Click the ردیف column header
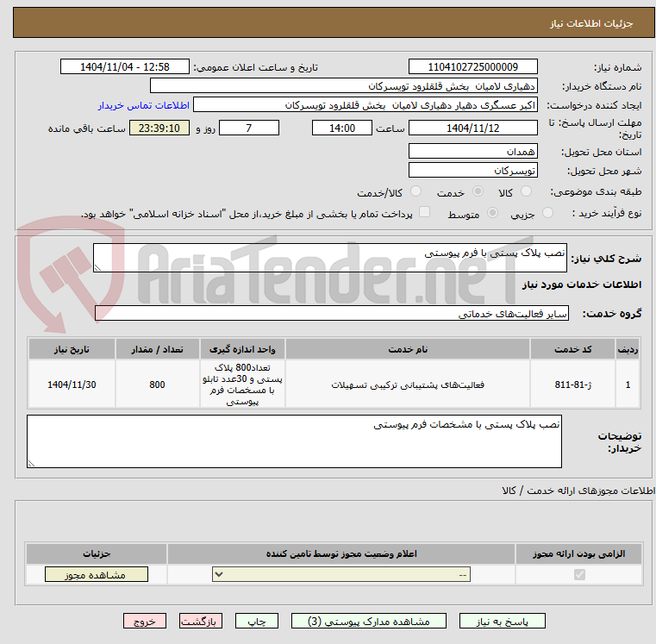 628,349
